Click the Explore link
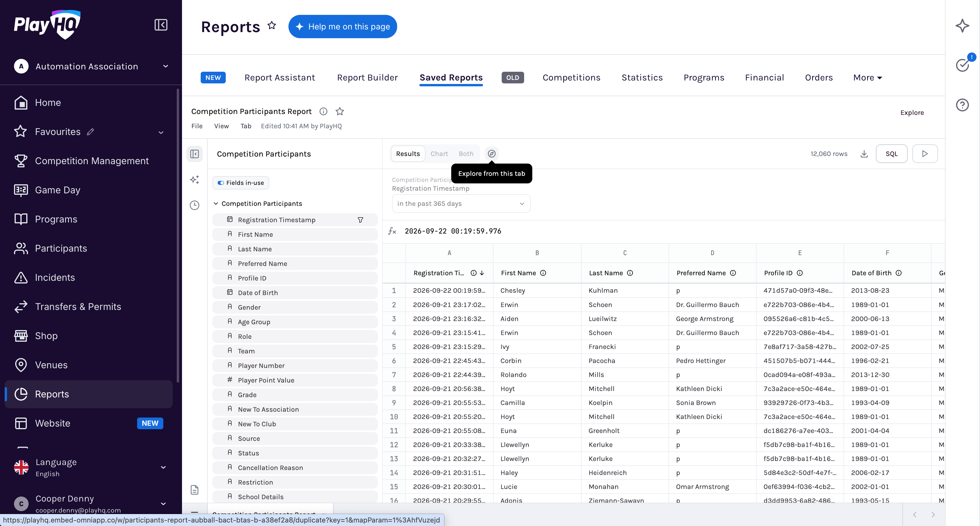Image resolution: width=980 pixels, height=526 pixels. (x=912, y=113)
